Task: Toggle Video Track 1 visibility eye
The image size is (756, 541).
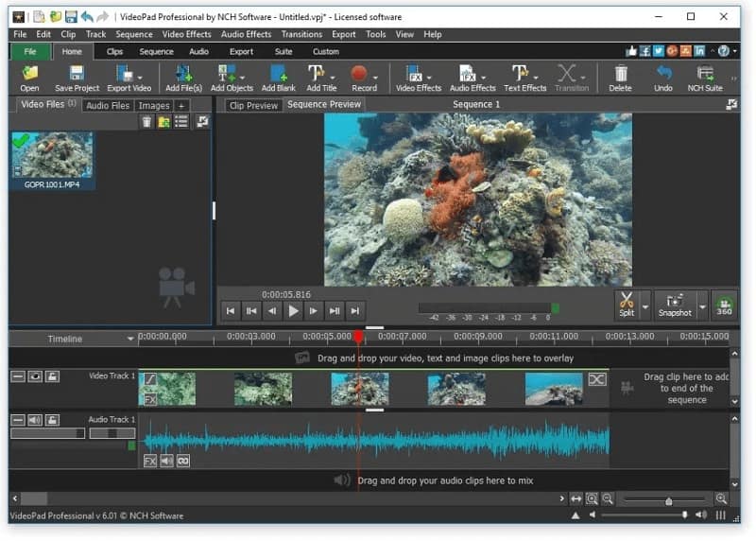Action: tap(35, 376)
